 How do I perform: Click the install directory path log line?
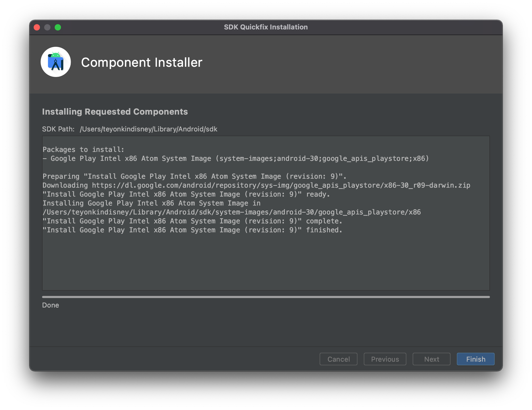click(x=232, y=212)
